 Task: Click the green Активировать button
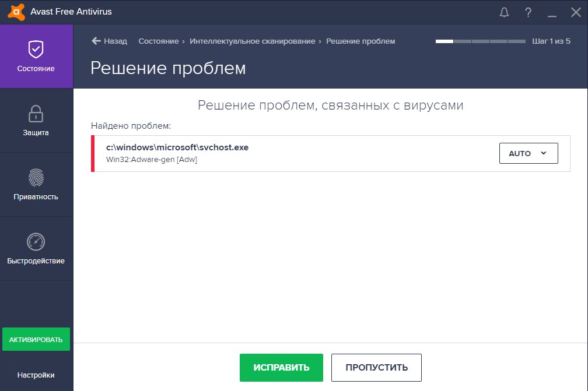click(36, 339)
